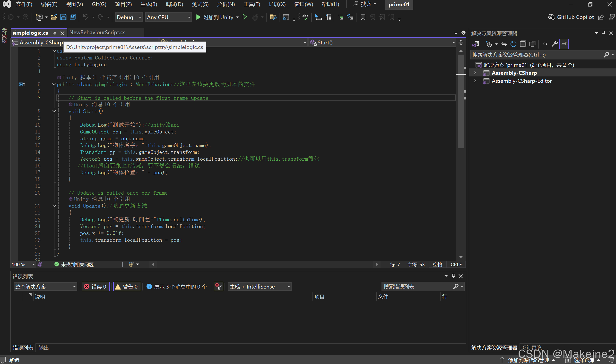Click Start Without Debugging green outline arrow
This screenshot has width=616, height=364.
(245, 17)
